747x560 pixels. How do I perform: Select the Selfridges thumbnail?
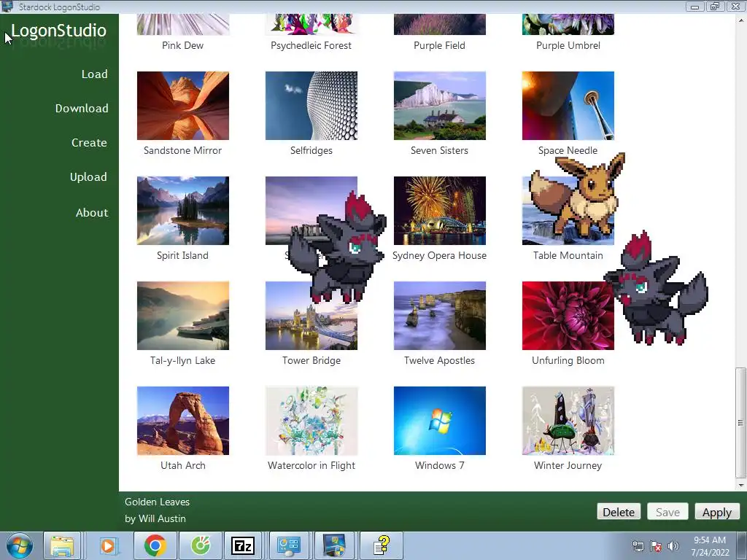click(311, 106)
